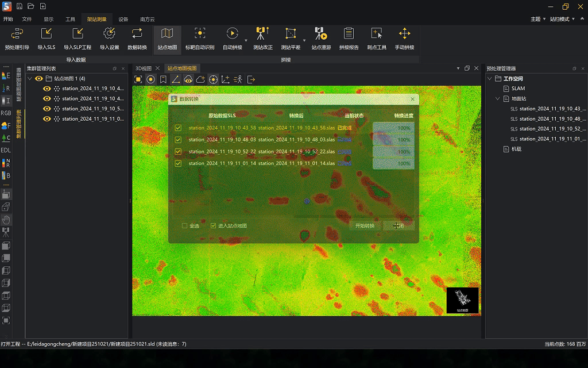Viewport: 588px width, 368px height.
Task: Uncheck station_2024_11_19_10_43_58 in conversion dialog
Action: click(178, 128)
